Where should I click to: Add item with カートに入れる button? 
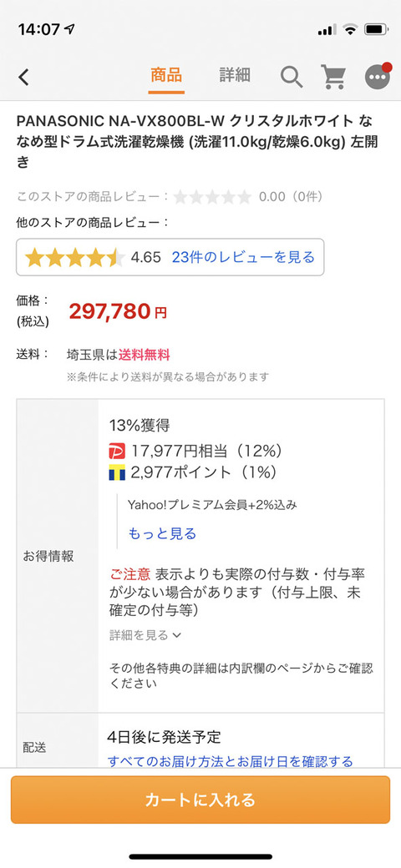tap(200, 800)
